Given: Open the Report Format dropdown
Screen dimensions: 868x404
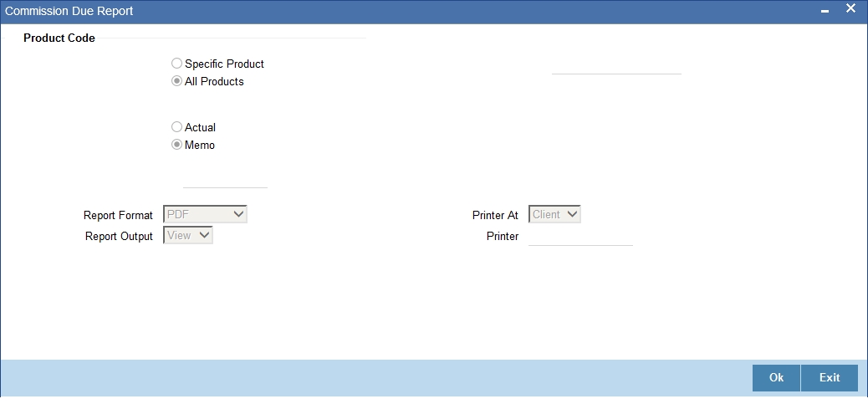Looking at the screenshot, I should (x=206, y=214).
